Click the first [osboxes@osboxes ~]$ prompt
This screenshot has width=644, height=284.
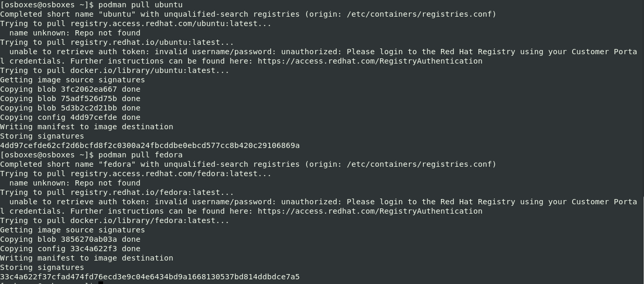tap(47, 5)
